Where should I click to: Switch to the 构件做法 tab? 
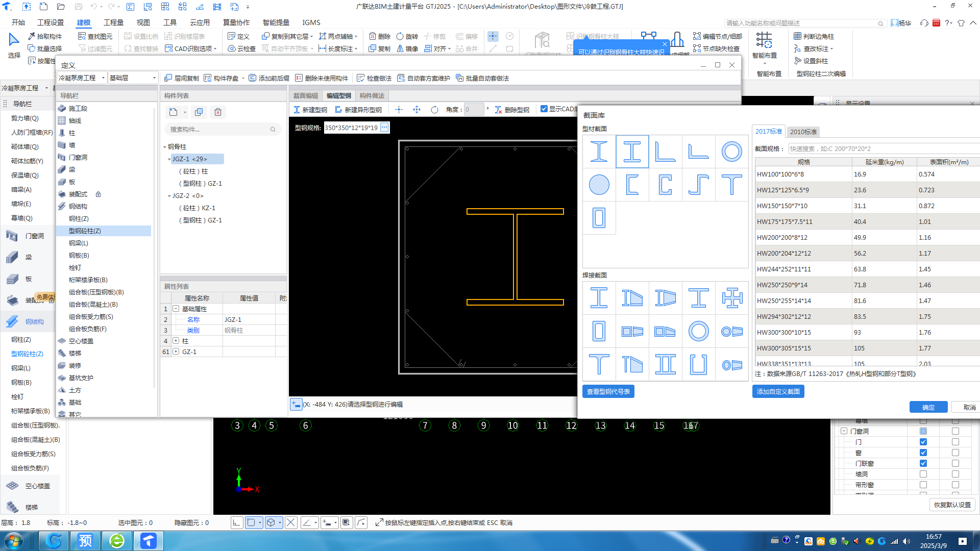(372, 95)
